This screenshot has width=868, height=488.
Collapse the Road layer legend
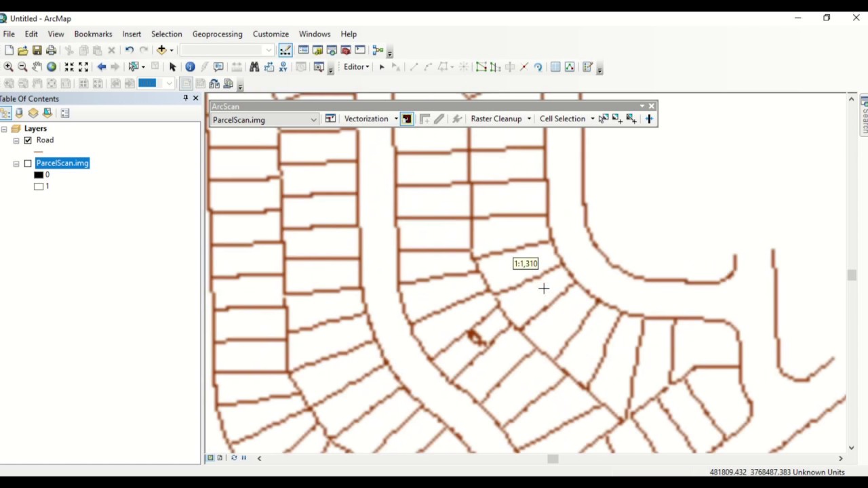pos(16,141)
